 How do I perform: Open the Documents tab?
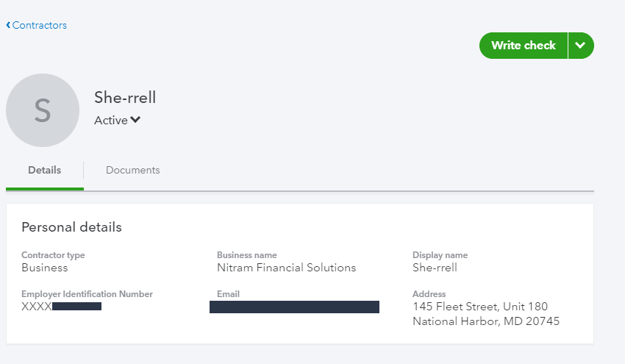point(132,171)
